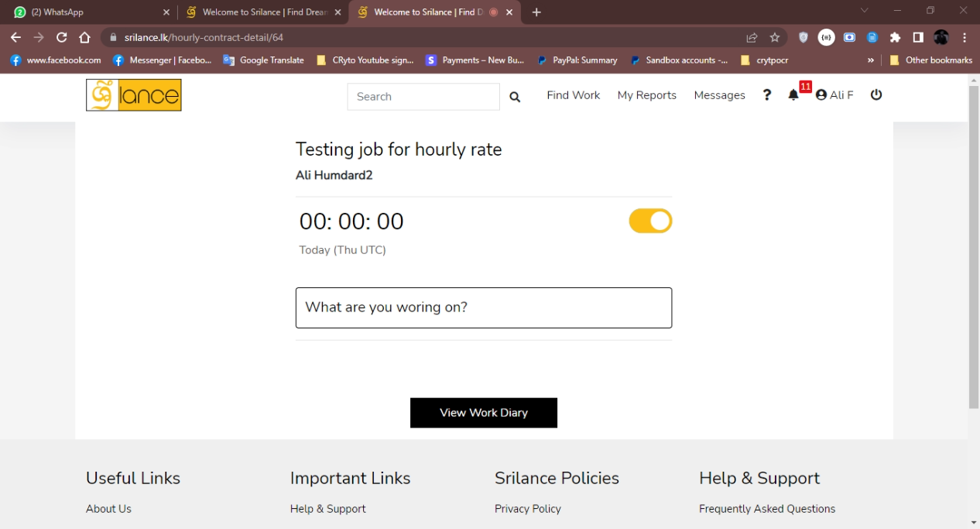Expand the hidden bookmarks chevron
Screen dimensions: 980x529
click(871, 60)
